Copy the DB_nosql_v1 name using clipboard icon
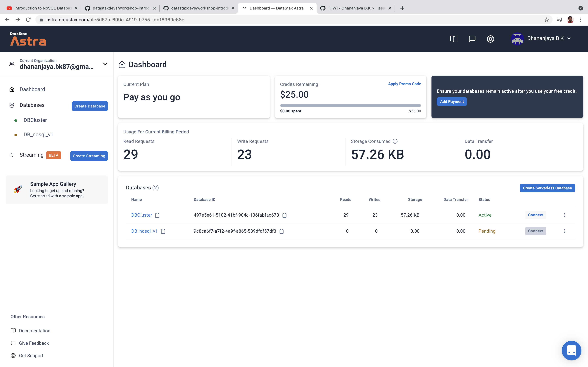The image size is (588, 367). pos(163,231)
